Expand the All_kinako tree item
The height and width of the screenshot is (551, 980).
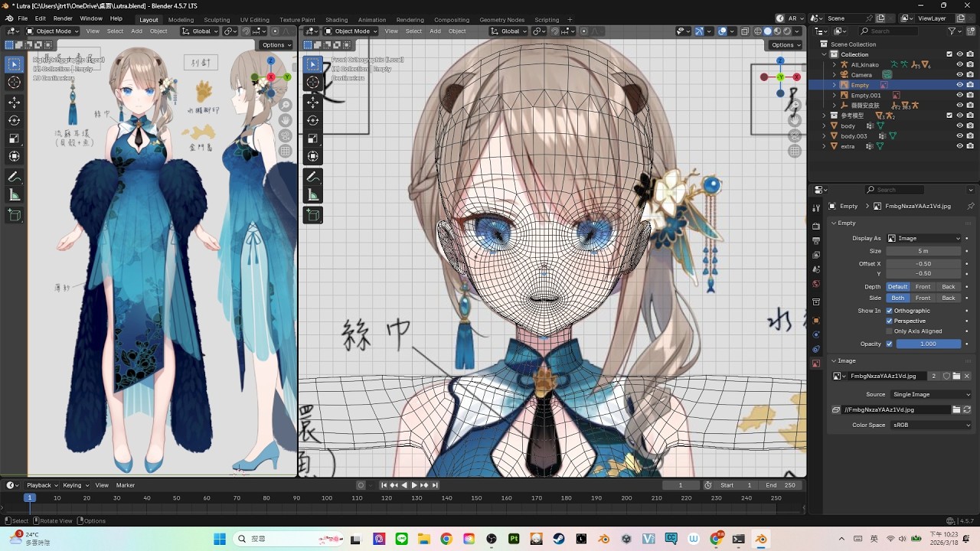point(835,65)
